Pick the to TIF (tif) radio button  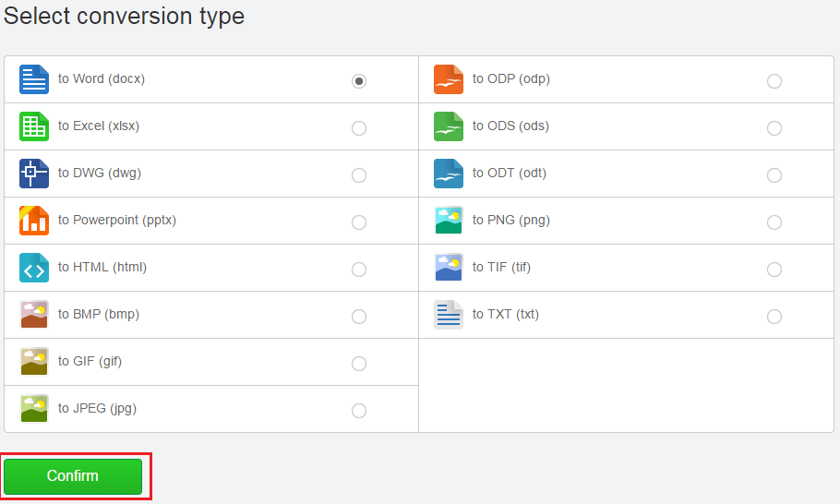774,270
